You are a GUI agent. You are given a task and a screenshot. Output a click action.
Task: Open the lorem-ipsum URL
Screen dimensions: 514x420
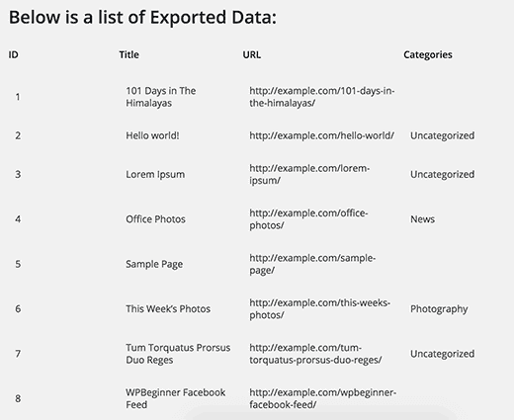pyautogui.click(x=309, y=174)
